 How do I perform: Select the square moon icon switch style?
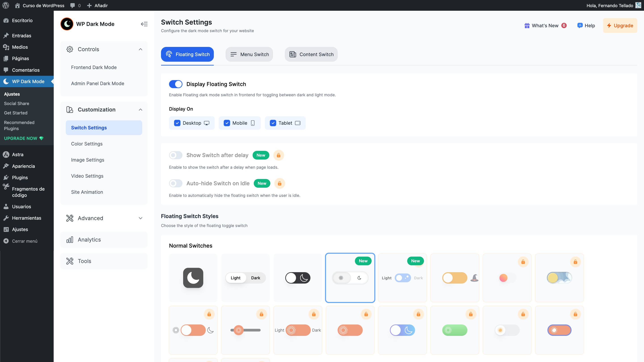[x=193, y=278]
